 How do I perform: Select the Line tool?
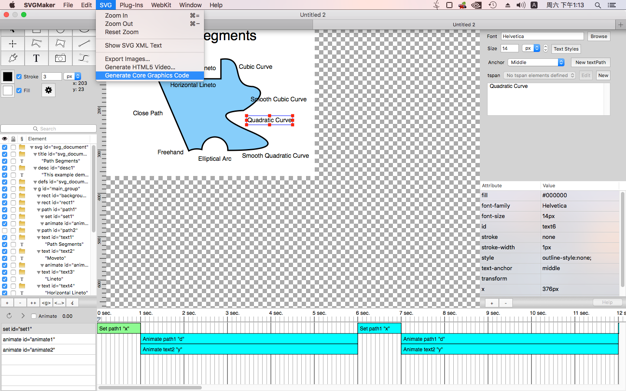(84, 44)
